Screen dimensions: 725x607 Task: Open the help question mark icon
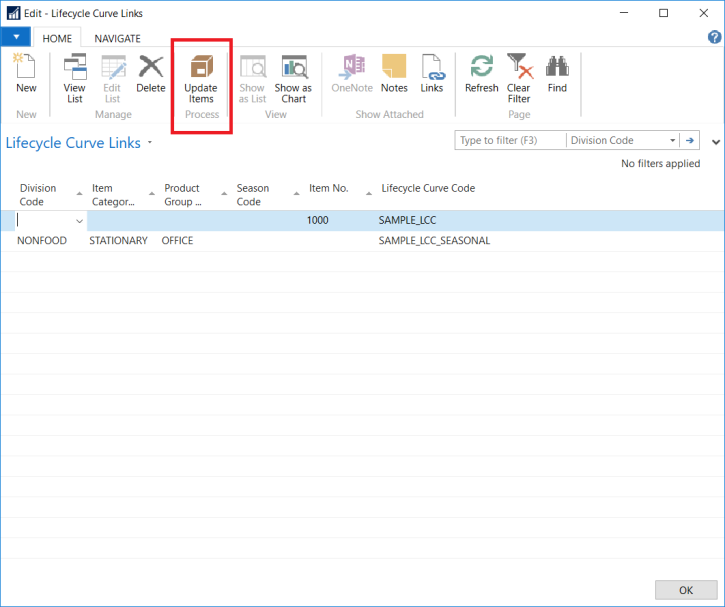pos(714,37)
